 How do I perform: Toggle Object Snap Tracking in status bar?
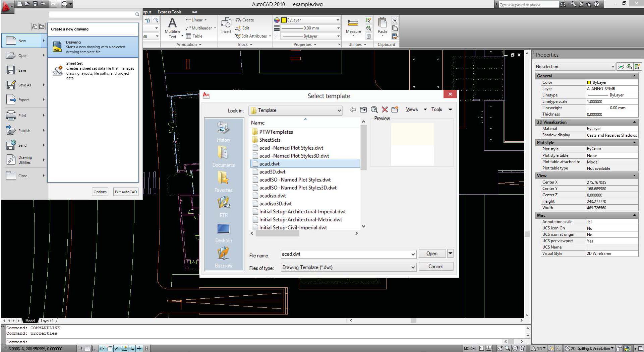click(x=117, y=348)
